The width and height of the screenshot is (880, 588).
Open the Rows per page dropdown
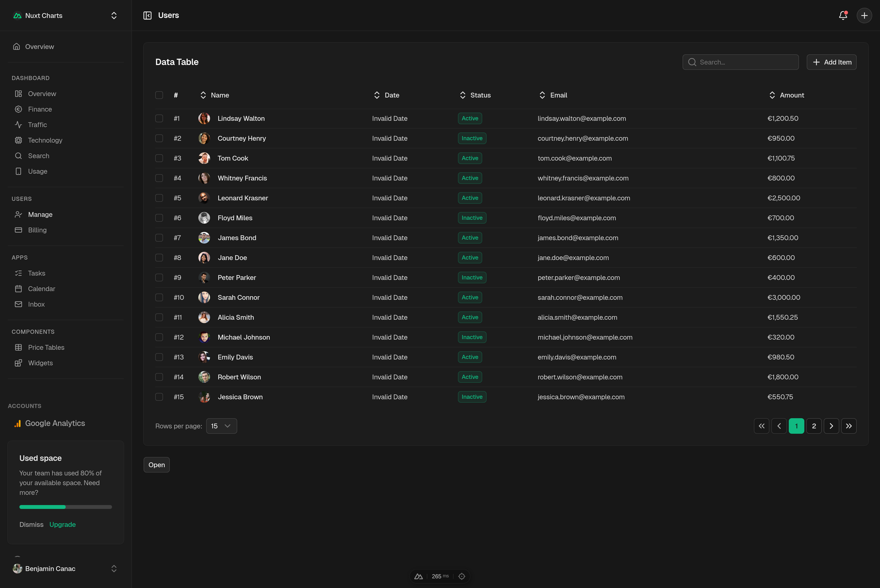[221, 426]
